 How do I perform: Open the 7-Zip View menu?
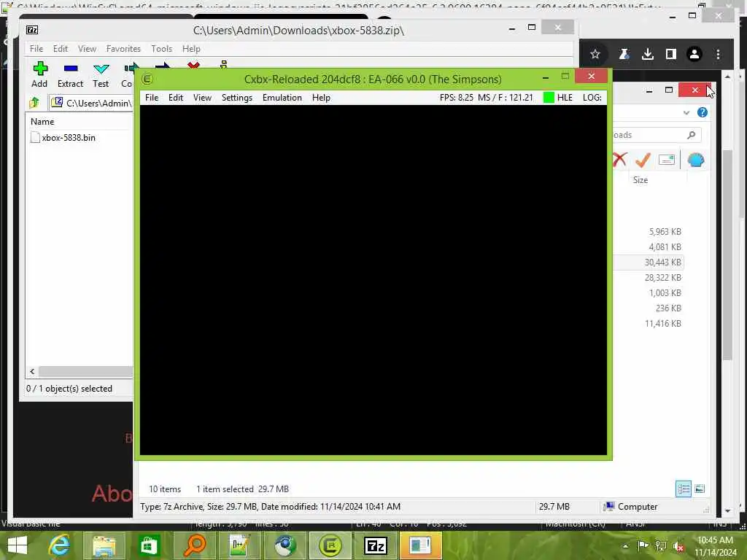pyautogui.click(x=88, y=49)
